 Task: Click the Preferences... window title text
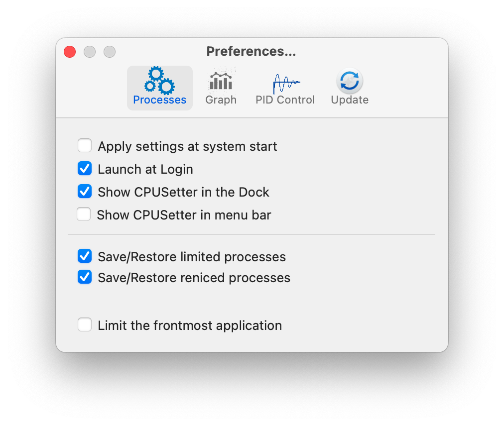(251, 51)
